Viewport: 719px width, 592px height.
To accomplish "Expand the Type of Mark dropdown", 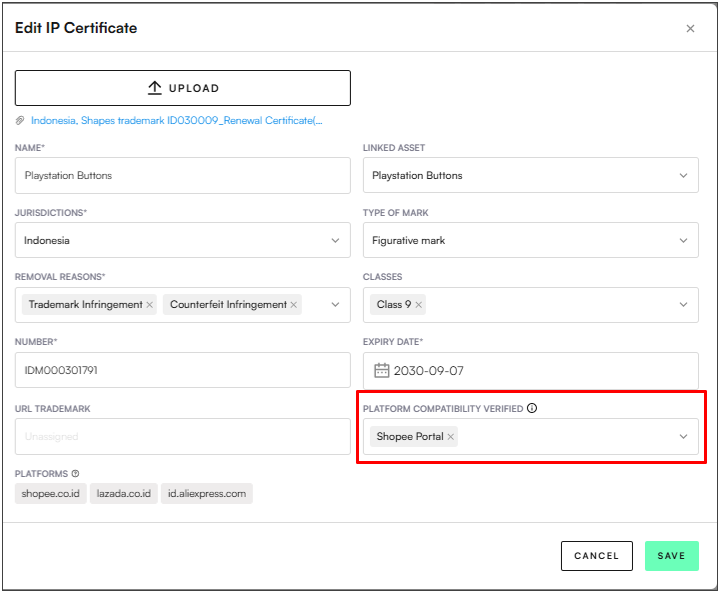I will point(684,241).
